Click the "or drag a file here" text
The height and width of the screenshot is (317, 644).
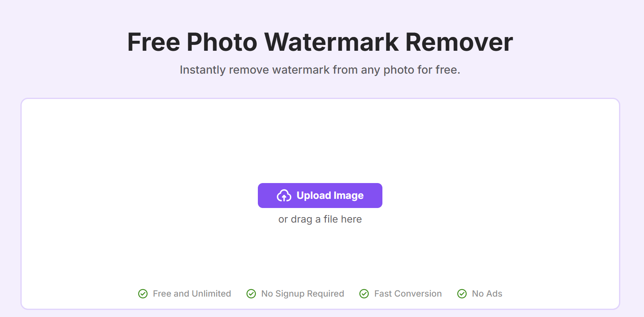[320, 219]
